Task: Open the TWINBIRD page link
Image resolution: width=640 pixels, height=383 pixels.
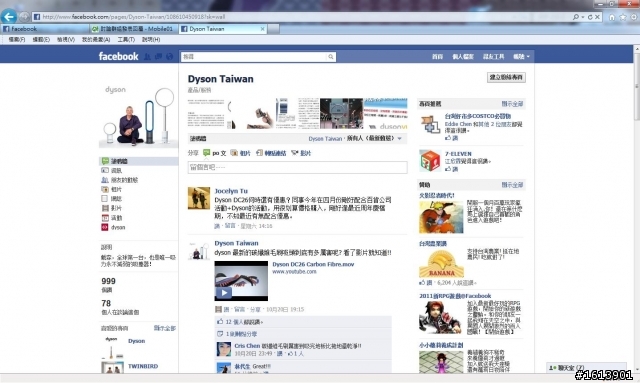Action: [143, 366]
